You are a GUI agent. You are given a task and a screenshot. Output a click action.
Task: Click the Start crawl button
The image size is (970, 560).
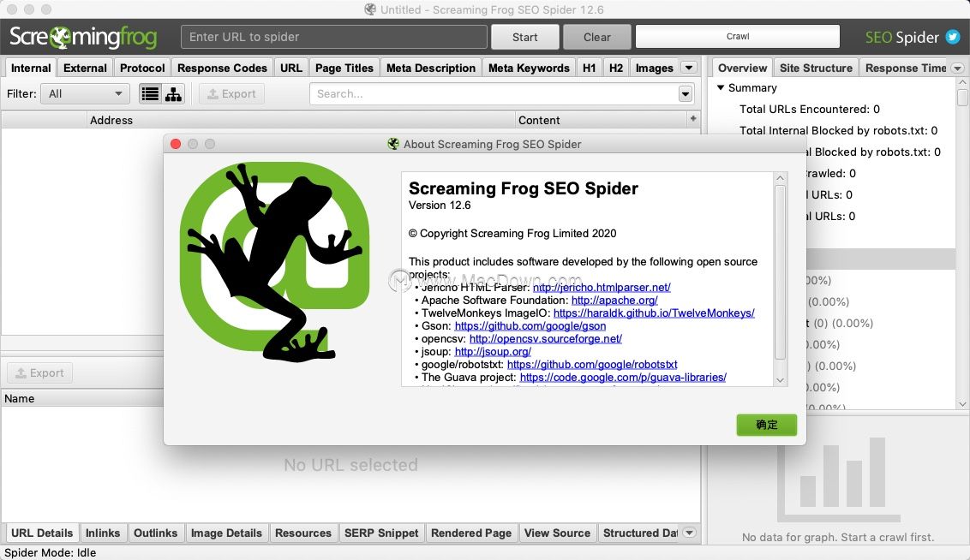pyautogui.click(x=525, y=37)
